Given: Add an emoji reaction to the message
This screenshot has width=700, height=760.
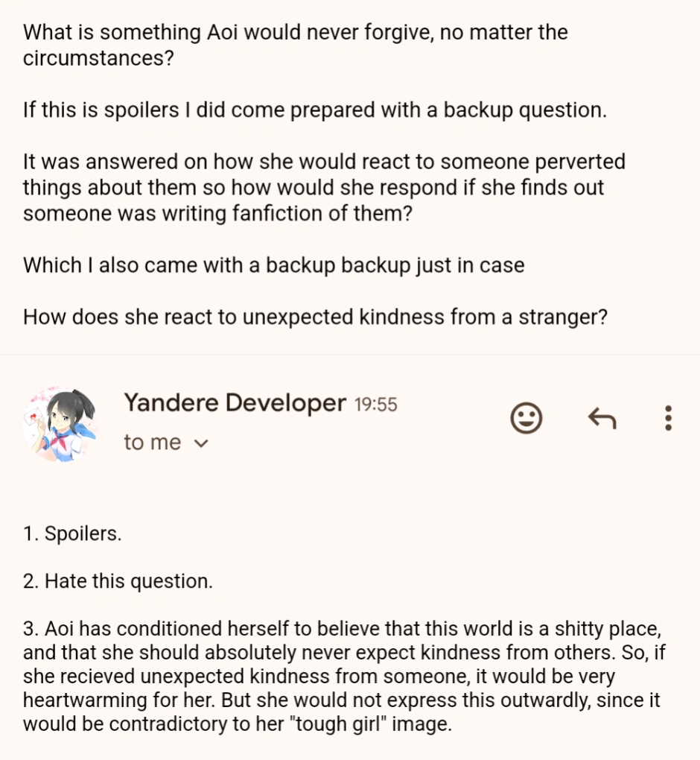Looking at the screenshot, I should 526,418.
